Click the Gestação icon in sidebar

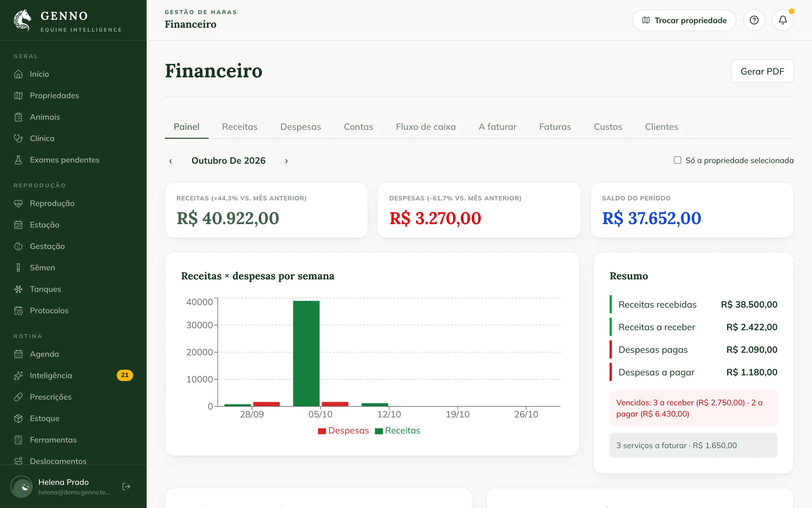(18, 246)
